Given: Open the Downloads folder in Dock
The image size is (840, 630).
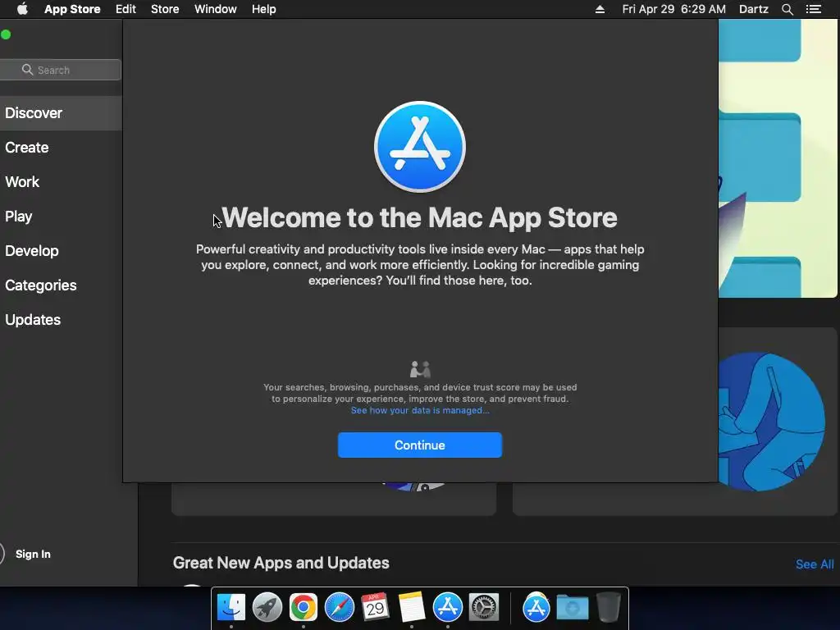Looking at the screenshot, I should pyautogui.click(x=572, y=608).
